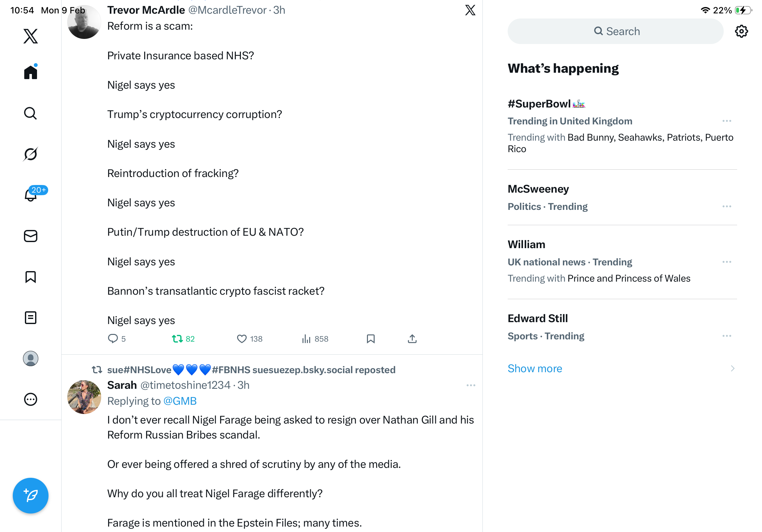Open the Home feed icon
Image resolution: width=762 pixels, height=532 pixels.
pos(31,72)
